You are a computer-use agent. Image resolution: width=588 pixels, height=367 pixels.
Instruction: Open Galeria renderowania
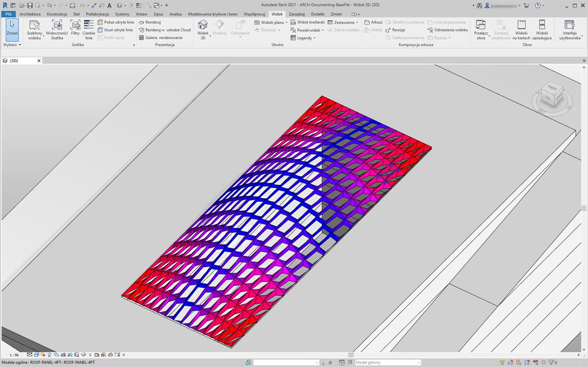coord(161,38)
